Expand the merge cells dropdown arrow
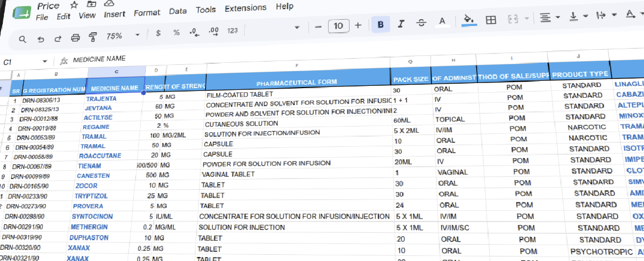 coord(527,19)
